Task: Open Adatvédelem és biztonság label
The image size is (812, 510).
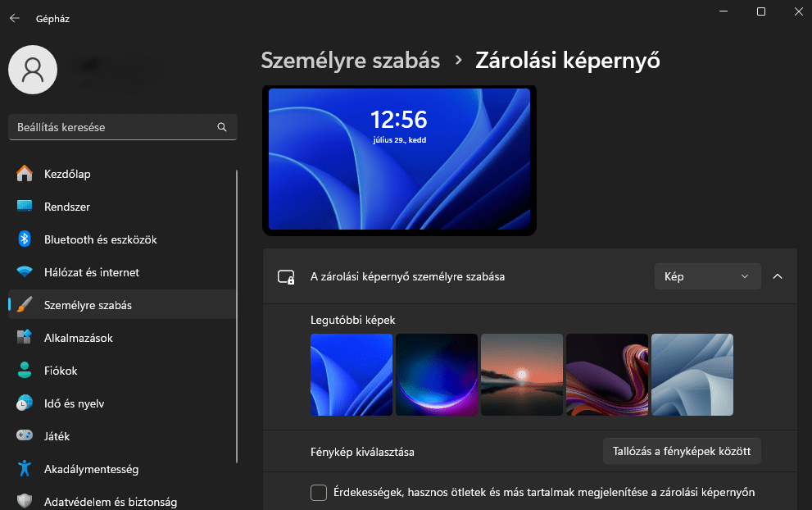Action: tap(111, 502)
